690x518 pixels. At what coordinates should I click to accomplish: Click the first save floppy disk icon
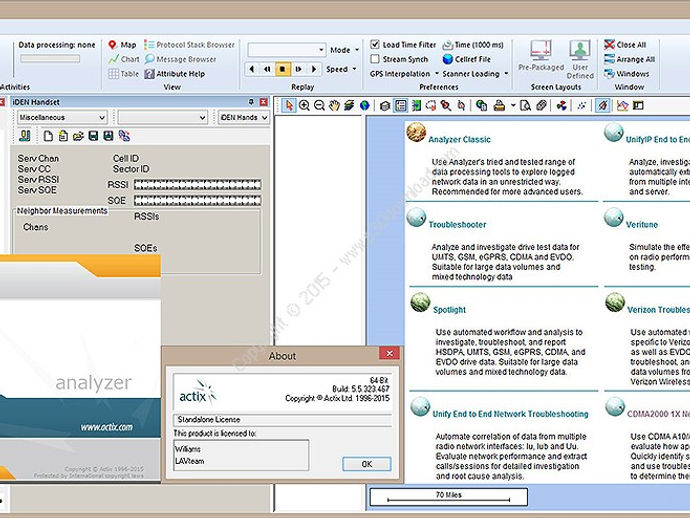click(x=93, y=136)
